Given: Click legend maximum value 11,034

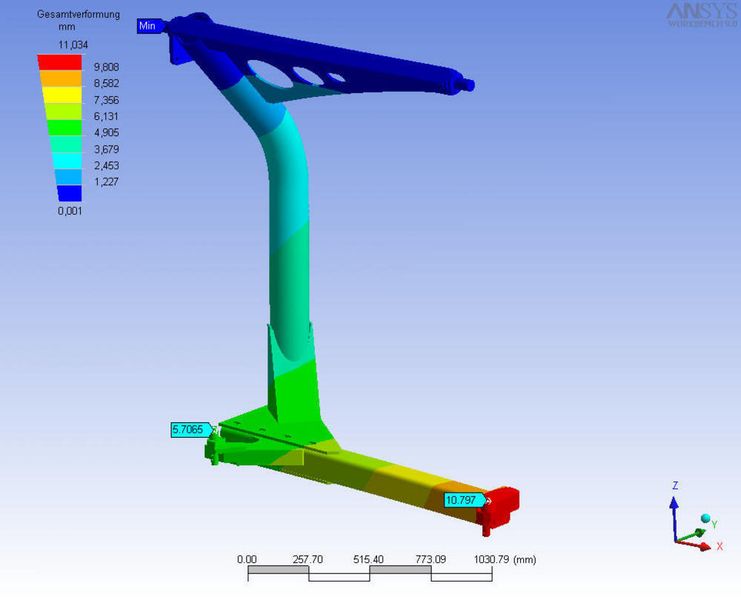Looking at the screenshot, I should click(73, 45).
